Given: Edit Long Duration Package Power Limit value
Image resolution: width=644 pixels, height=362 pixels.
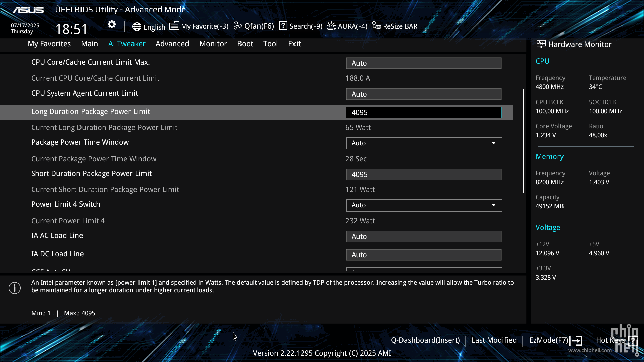Looking at the screenshot, I should 424,112.
